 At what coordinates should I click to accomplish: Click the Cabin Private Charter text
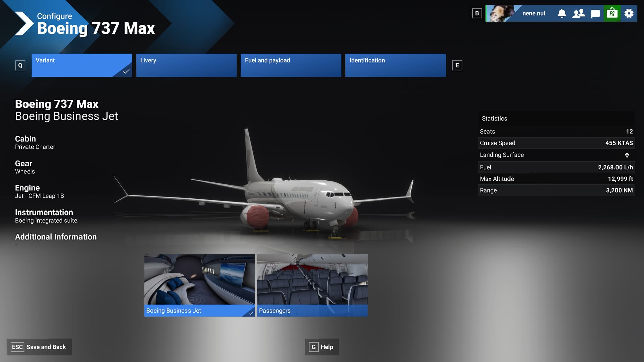pyautogui.click(x=35, y=142)
